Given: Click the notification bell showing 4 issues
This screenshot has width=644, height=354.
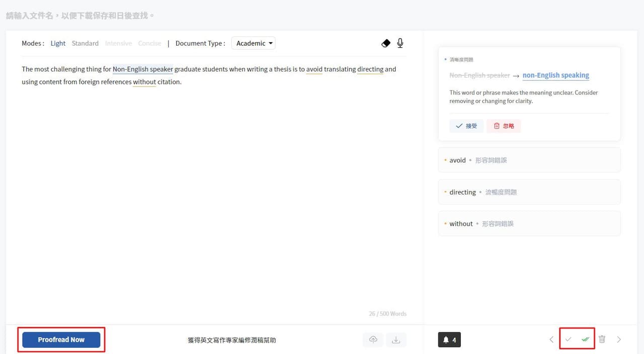Looking at the screenshot, I should coord(449,340).
